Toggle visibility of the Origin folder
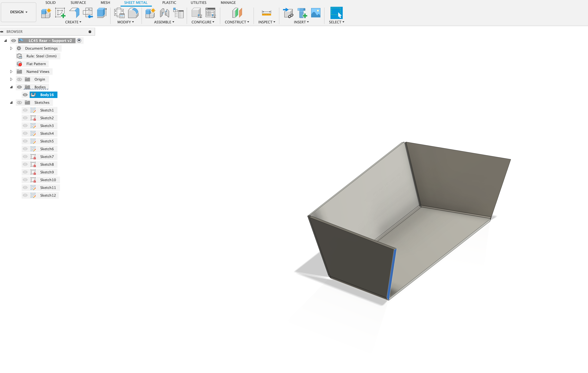Screen dimensions: 588x373 click(19, 79)
